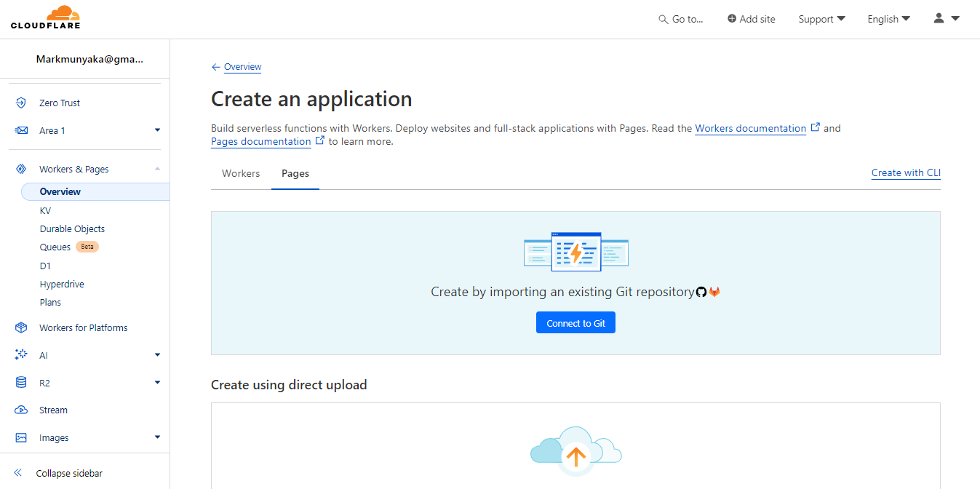980x489 pixels.
Task: Open the English language dropdown
Action: pos(888,19)
